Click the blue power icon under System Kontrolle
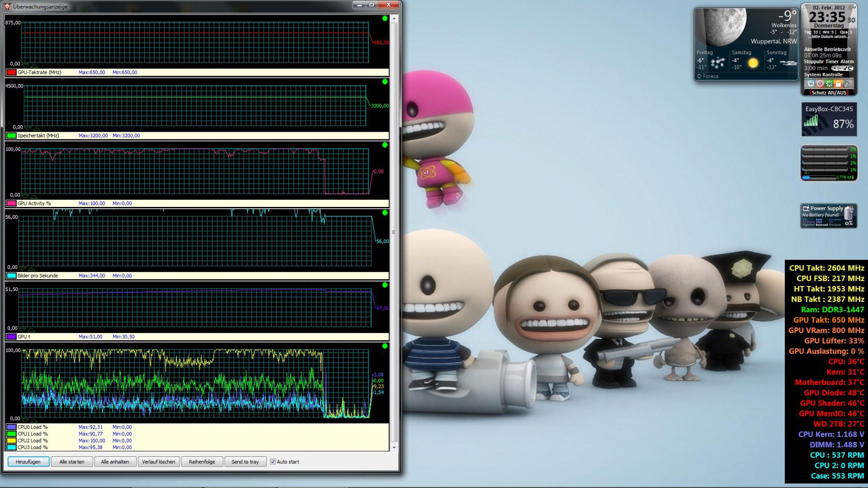The image size is (868, 488). (x=811, y=83)
